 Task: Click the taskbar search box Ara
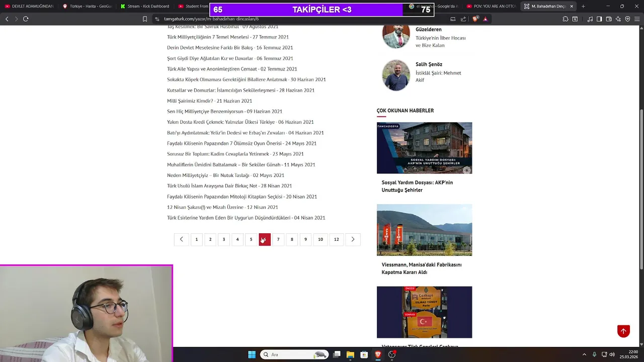click(294, 354)
